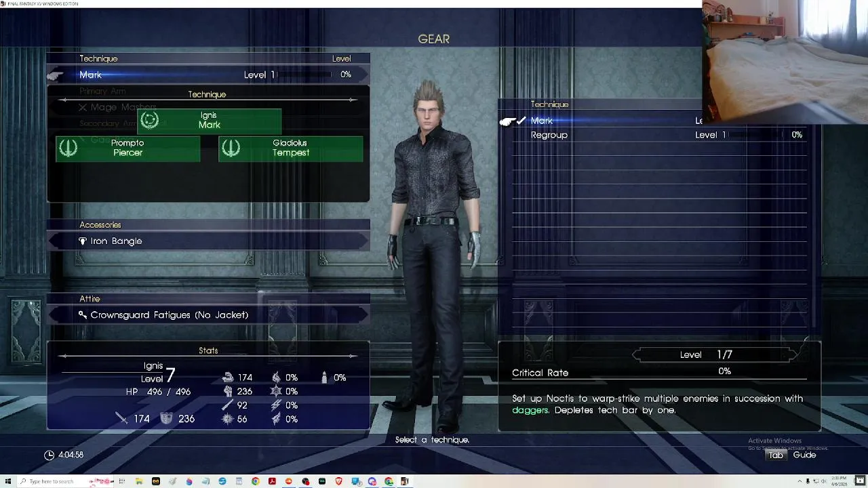The width and height of the screenshot is (868, 488).
Task: Click the Ignis Level 7 stat label
Action: coord(158,373)
